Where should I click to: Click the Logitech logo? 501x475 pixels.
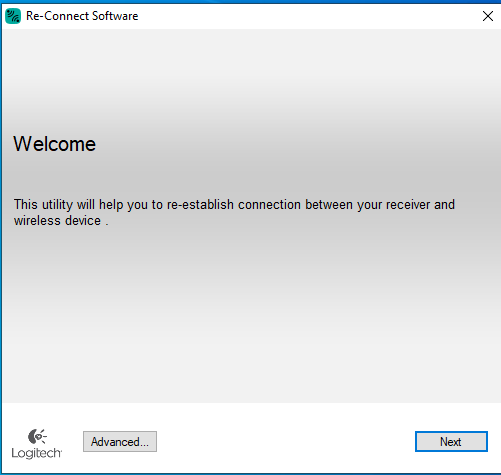tap(37, 444)
